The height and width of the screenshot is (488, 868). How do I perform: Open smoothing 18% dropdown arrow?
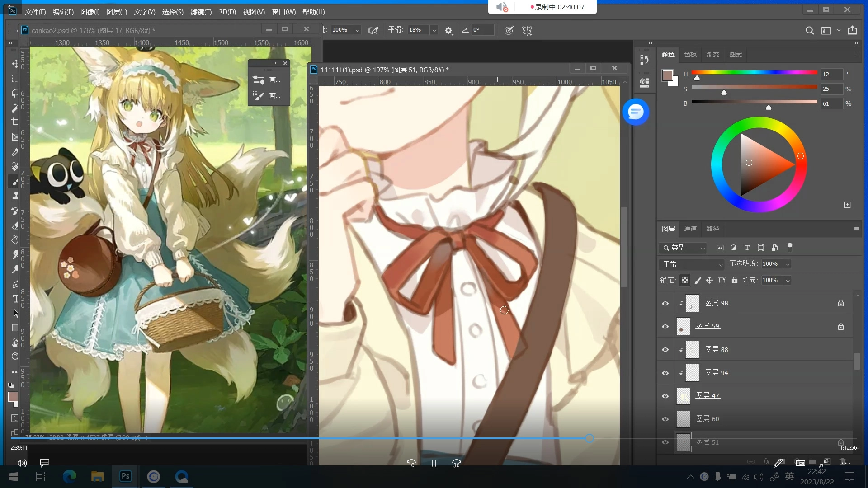[434, 30]
